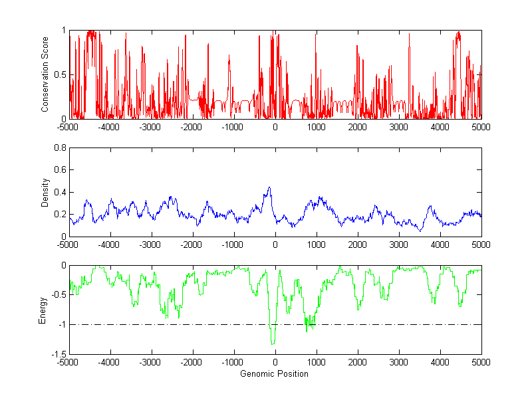Click the 0.2 tick label on Density axis

[59, 215]
